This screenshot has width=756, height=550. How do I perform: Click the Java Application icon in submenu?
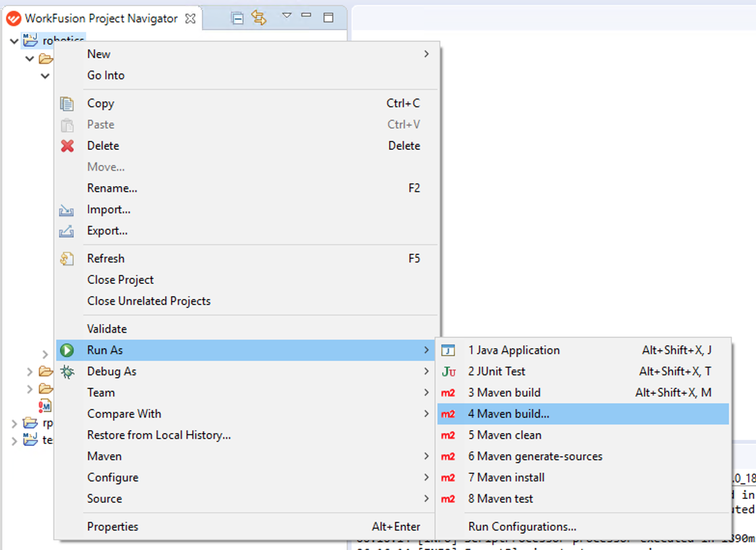click(x=448, y=350)
